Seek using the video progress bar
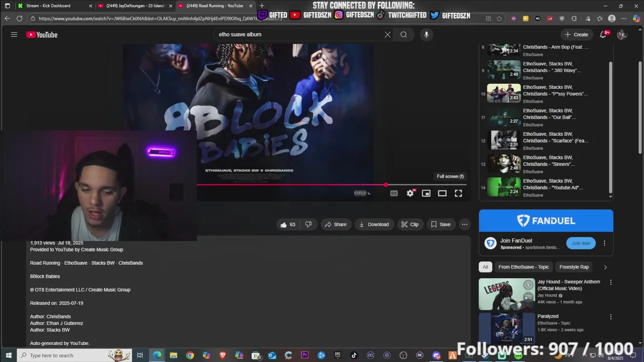 tap(331, 185)
